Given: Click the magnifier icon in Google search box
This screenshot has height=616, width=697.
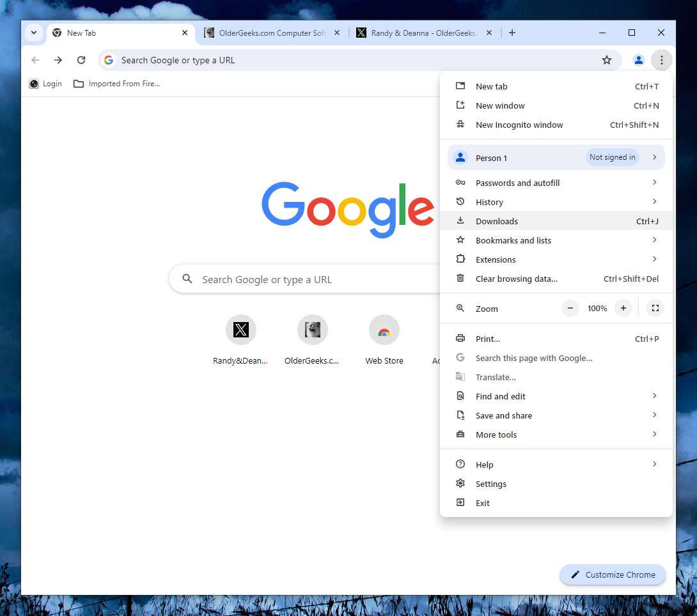Looking at the screenshot, I should tap(187, 279).
